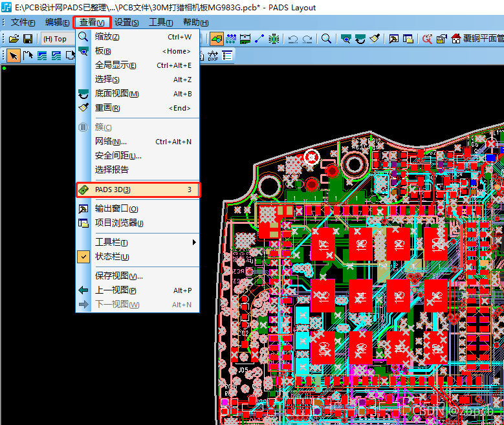Click the highlighted drafting toolbar icon
The image size is (504, 425).
217,39
